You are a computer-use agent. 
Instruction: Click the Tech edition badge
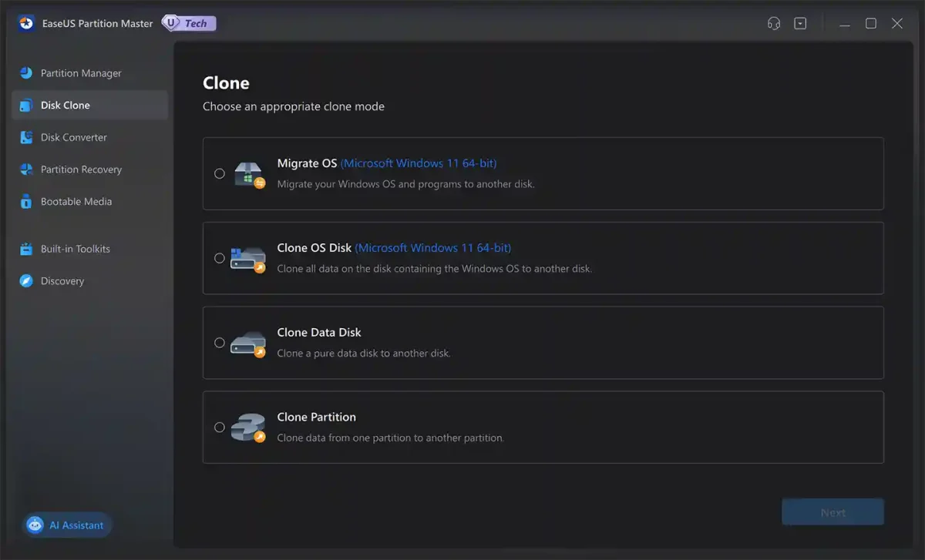[189, 23]
